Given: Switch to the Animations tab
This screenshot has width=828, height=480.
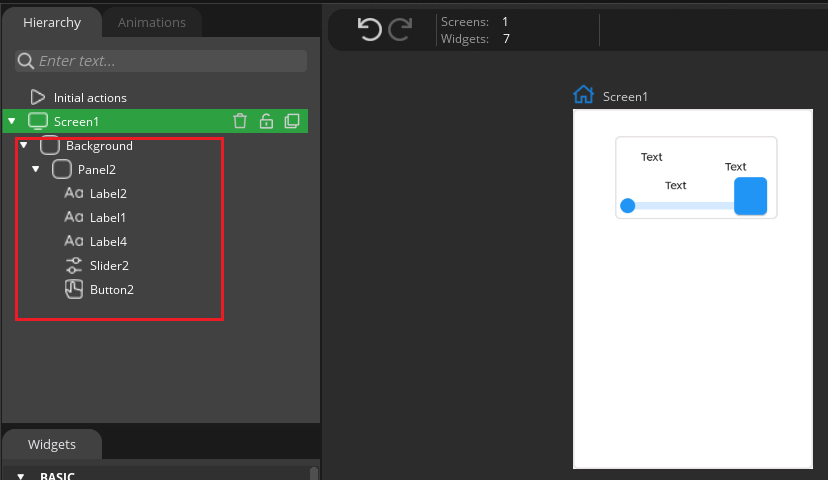Looking at the screenshot, I should coord(152,22).
